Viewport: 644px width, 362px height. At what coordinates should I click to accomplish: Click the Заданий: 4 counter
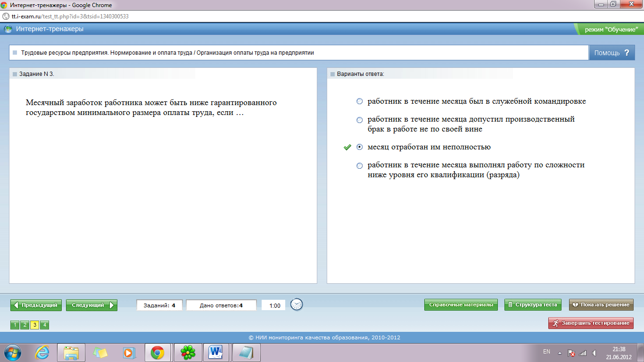160,305
